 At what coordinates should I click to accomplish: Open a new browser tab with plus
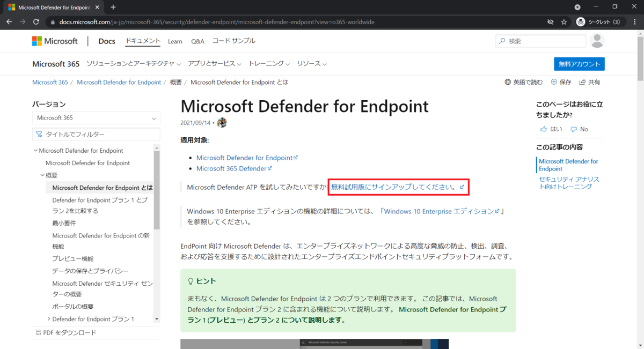coord(113,8)
